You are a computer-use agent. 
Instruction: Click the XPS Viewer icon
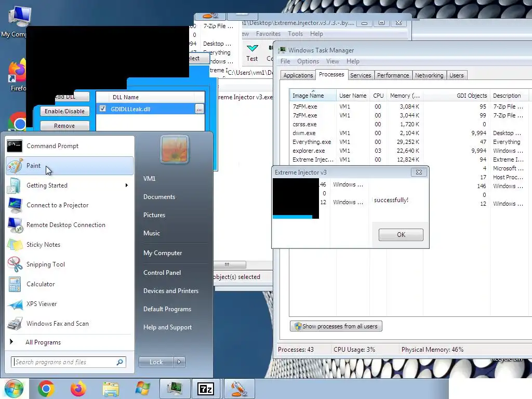[x=15, y=304]
